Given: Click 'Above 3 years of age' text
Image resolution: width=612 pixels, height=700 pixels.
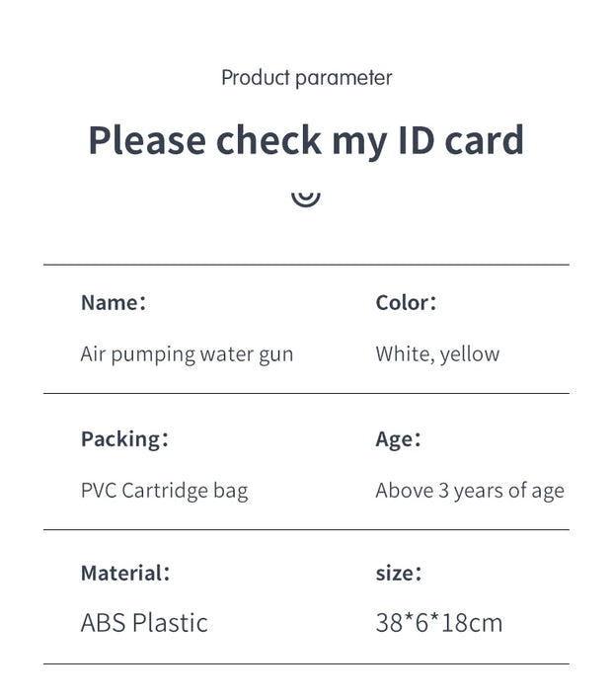Looking at the screenshot, I should click(470, 491).
